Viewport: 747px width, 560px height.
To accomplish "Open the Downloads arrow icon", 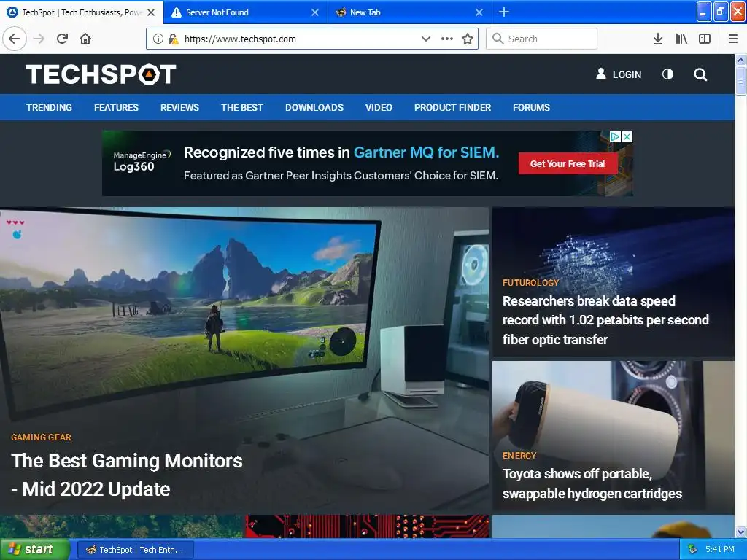I will point(658,39).
